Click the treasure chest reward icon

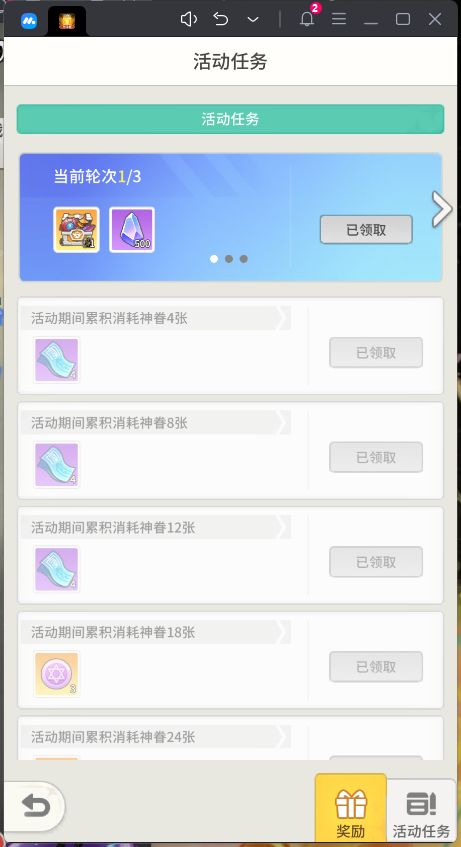point(76,230)
